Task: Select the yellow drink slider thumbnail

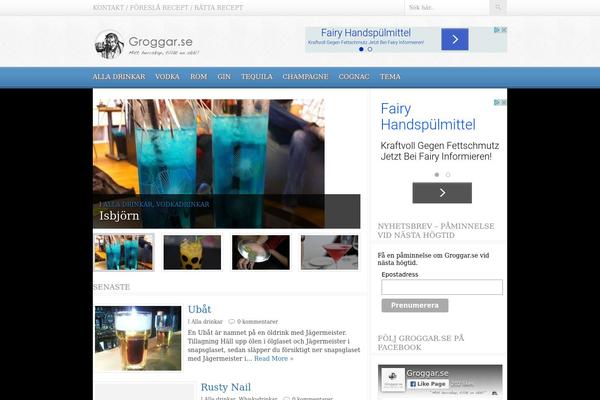Action: (192, 252)
